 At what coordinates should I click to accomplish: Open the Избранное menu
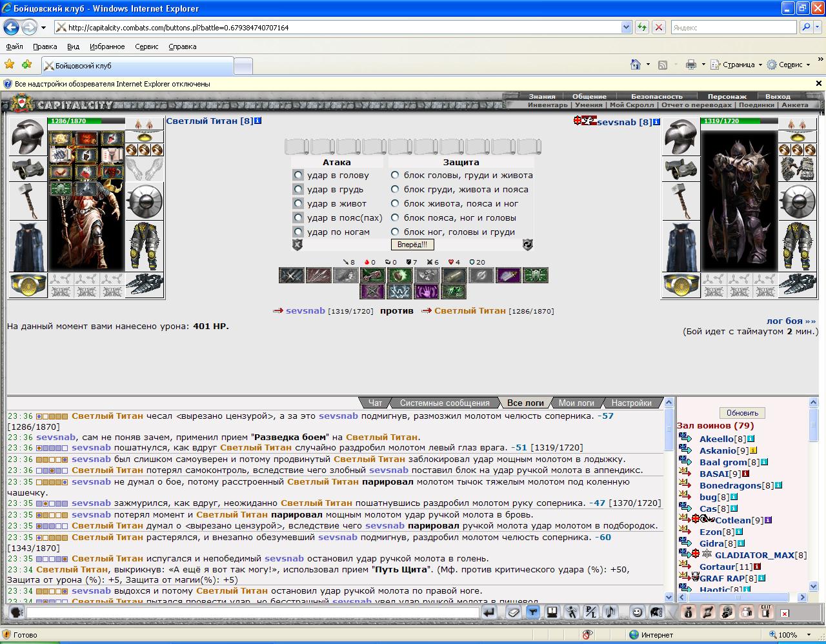[x=107, y=46]
